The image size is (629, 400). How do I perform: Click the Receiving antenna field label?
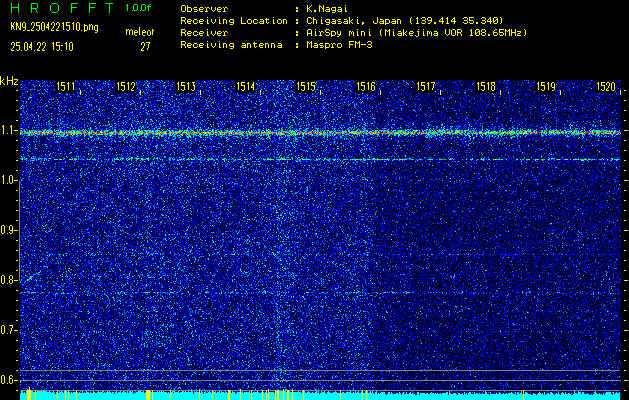point(231,45)
